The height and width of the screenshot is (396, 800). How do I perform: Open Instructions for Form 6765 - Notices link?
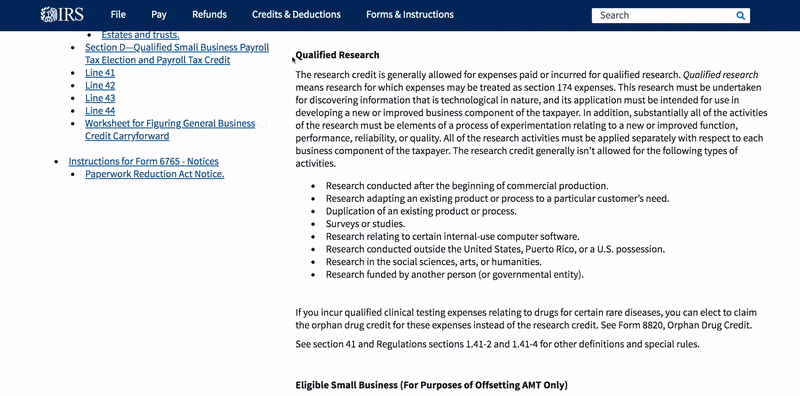[x=143, y=161]
